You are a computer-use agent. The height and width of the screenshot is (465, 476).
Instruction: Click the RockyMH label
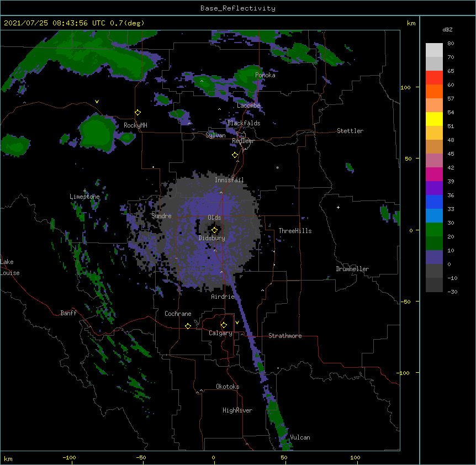[x=135, y=125]
